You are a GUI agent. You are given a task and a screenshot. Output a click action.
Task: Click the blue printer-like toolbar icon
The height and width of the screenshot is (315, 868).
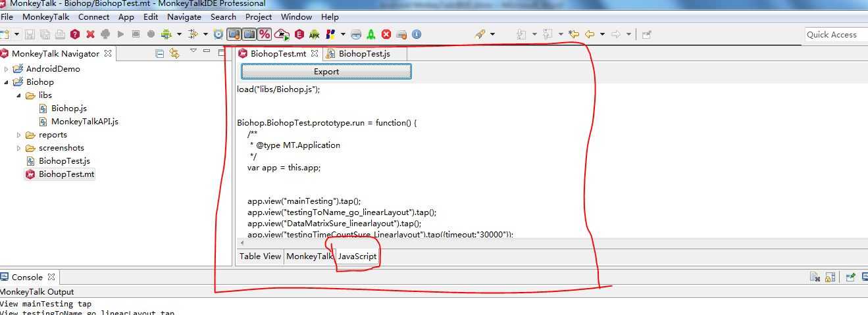pos(356,34)
